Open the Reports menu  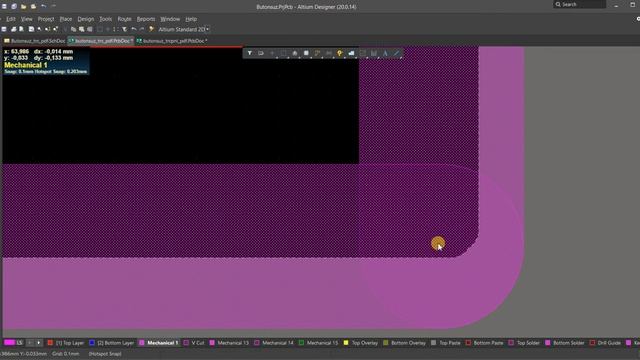pos(146,19)
